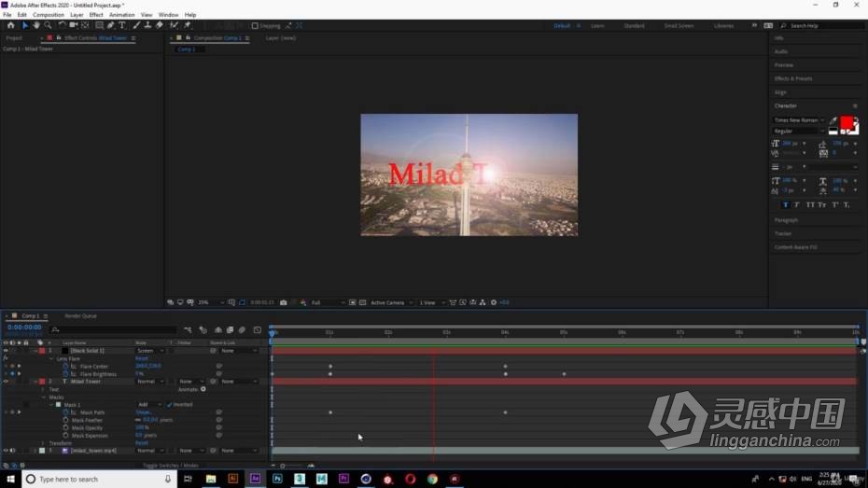868x488 pixels.
Task: Click the Faux Italic button
Action: click(797, 205)
